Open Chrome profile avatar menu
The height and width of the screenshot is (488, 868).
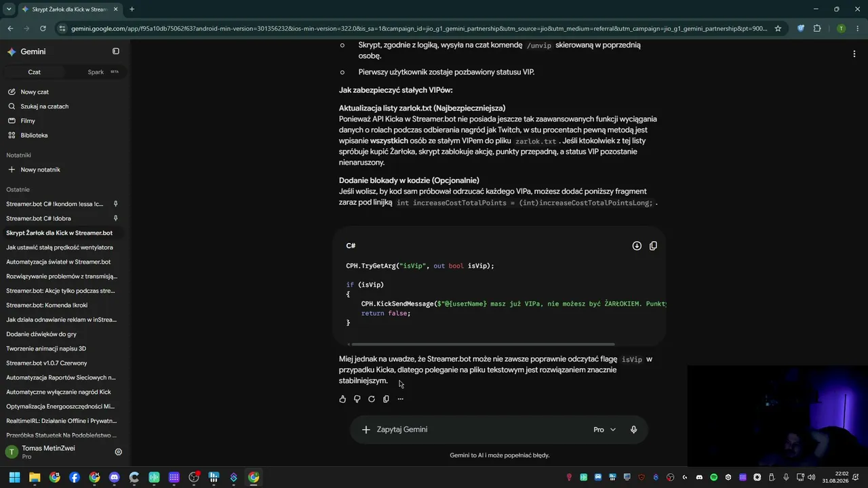(x=841, y=28)
